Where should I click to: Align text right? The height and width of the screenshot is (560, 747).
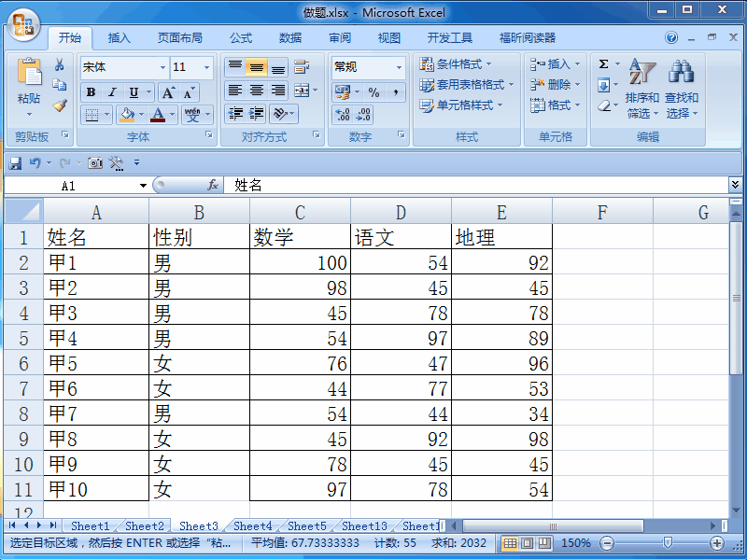point(277,90)
